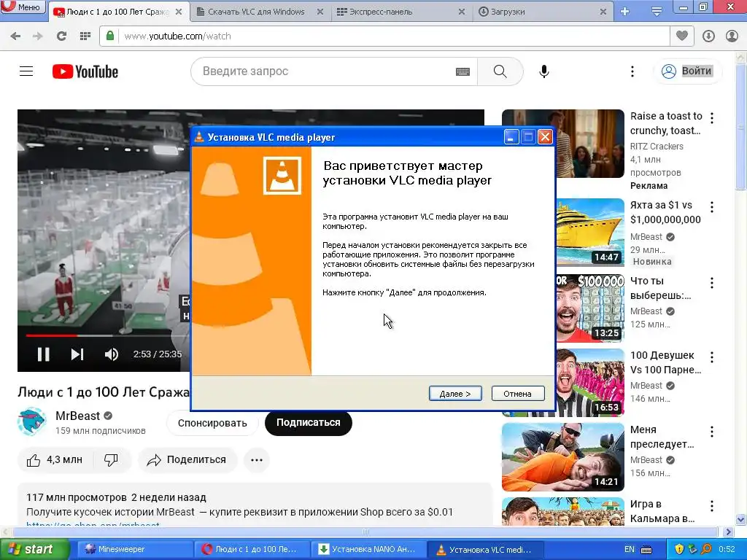Open browser account profile icon

tap(732, 36)
